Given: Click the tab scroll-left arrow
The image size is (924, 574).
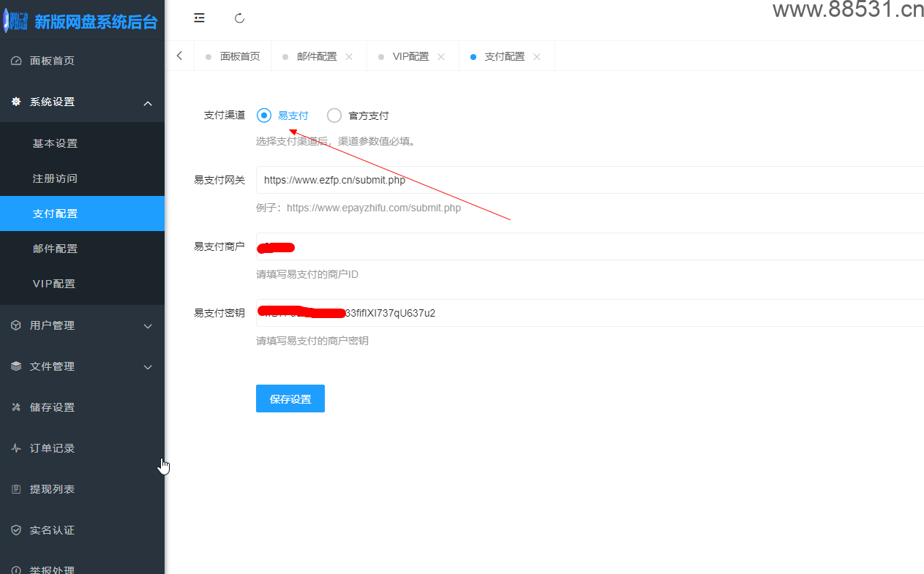Looking at the screenshot, I should [x=179, y=56].
